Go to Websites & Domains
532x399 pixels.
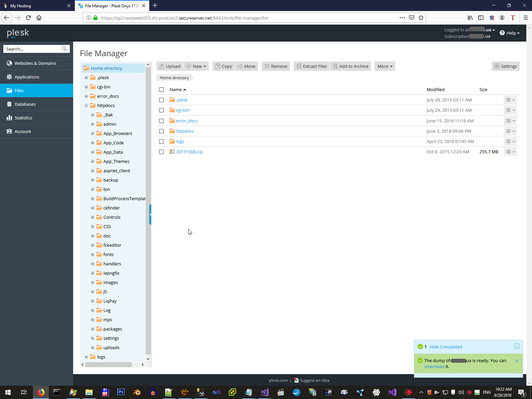37,63
